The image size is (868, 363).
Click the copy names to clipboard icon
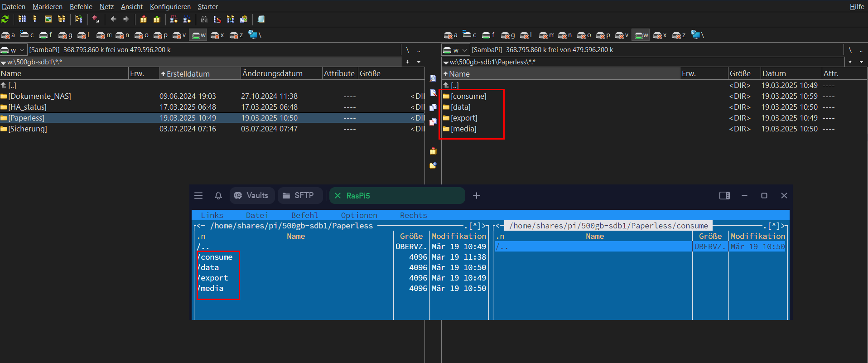[x=244, y=19]
